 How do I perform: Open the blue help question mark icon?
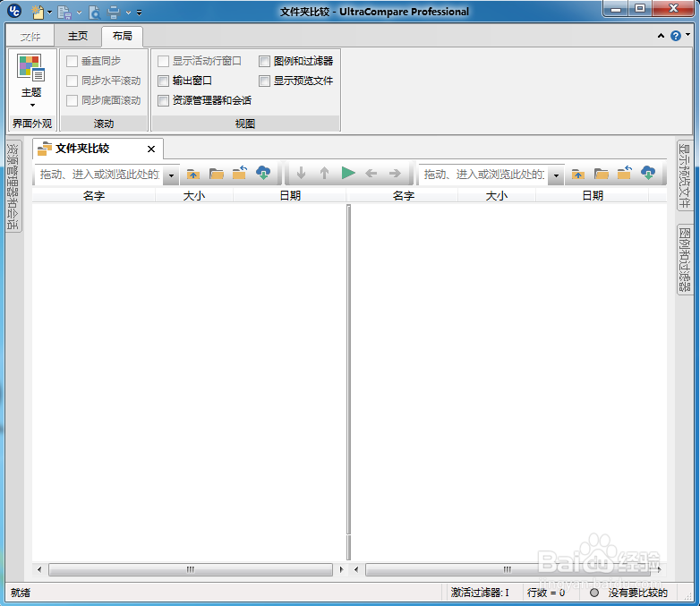point(676,36)
